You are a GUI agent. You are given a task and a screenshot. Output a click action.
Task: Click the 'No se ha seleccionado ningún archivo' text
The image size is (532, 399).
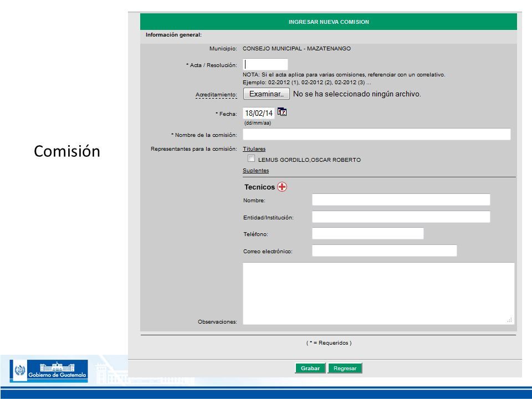[357, 94]
